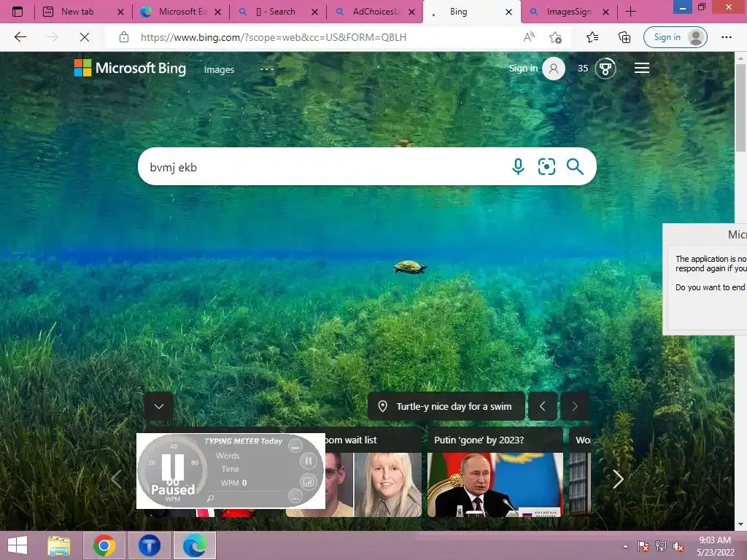Close the New tab browser tab
The width and height of the screenshot is (747, 560).
coord(120,12)
